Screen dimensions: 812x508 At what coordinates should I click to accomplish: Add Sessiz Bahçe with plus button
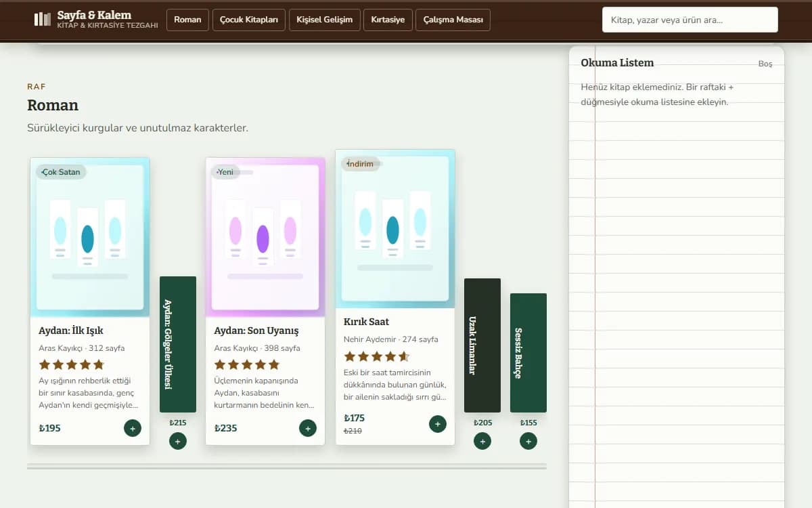pyautogui.click(x=528, y=442)
